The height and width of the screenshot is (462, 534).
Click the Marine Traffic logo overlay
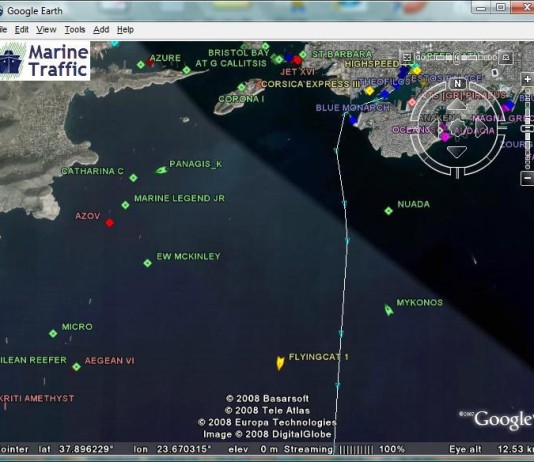pos(45,61)
